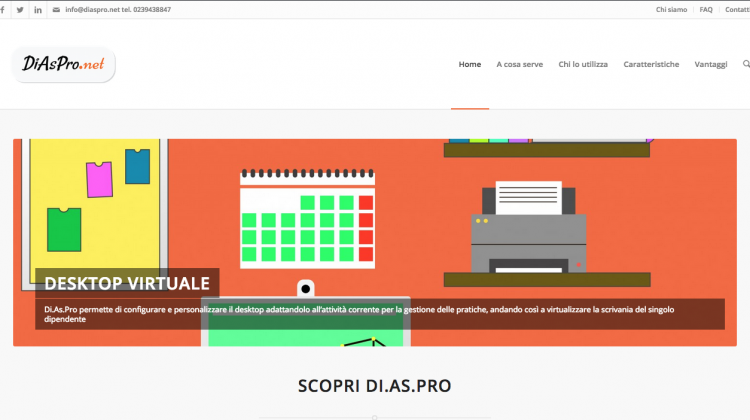Open the 'Chi lo utilizza' menu item
Viewport: 750px width, 420px height.
click(583, 64)
